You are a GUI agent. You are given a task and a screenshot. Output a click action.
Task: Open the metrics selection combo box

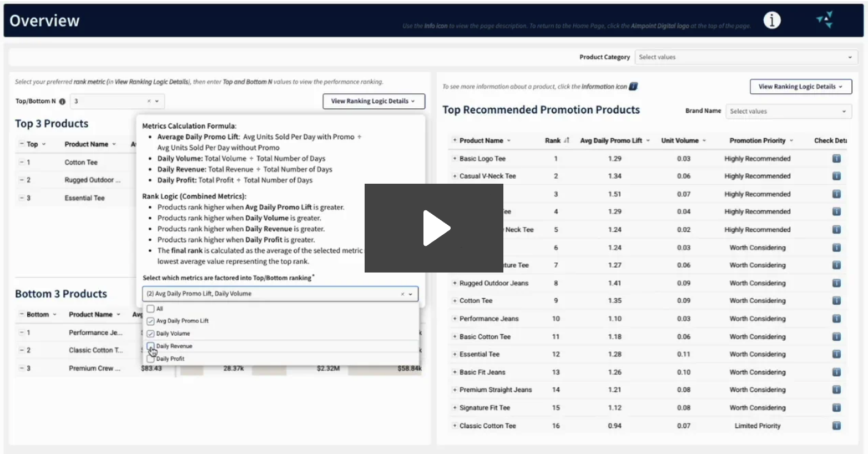point(280,294)
